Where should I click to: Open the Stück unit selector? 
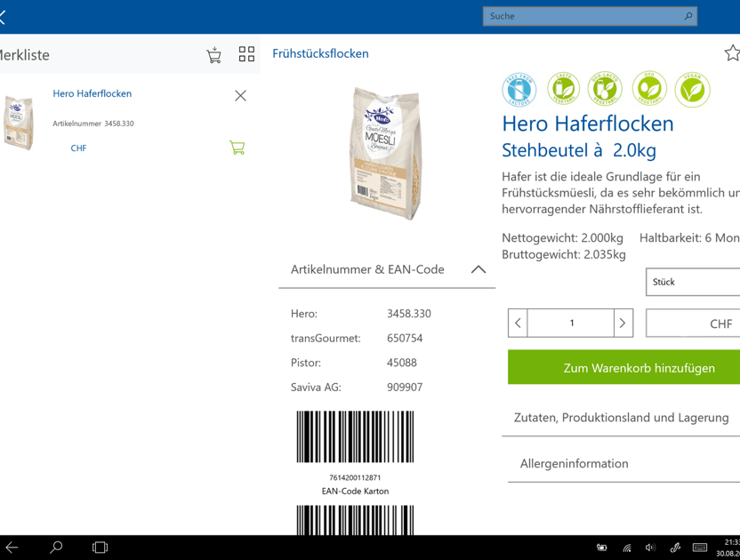click(694, 282)
